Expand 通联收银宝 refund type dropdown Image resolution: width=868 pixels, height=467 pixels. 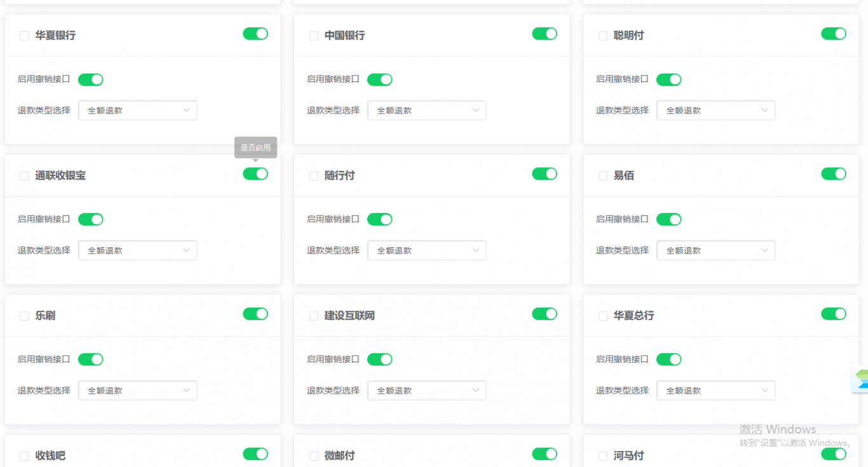138,250
